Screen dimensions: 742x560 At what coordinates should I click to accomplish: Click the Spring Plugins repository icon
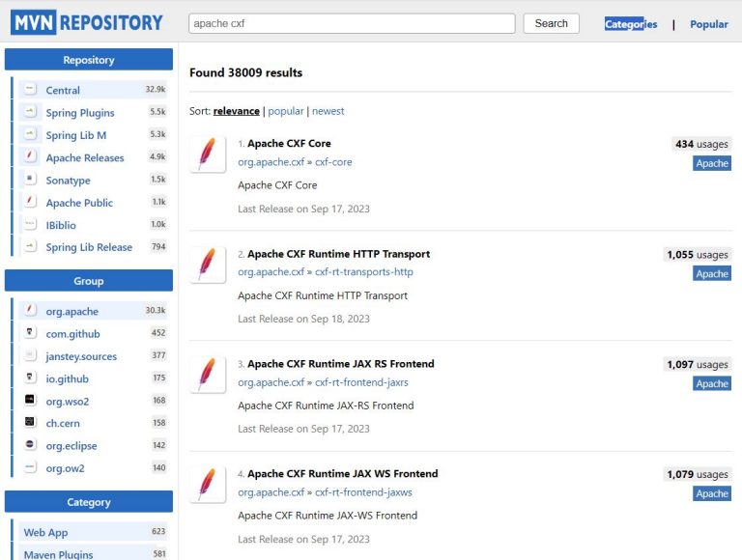[30, 112]
